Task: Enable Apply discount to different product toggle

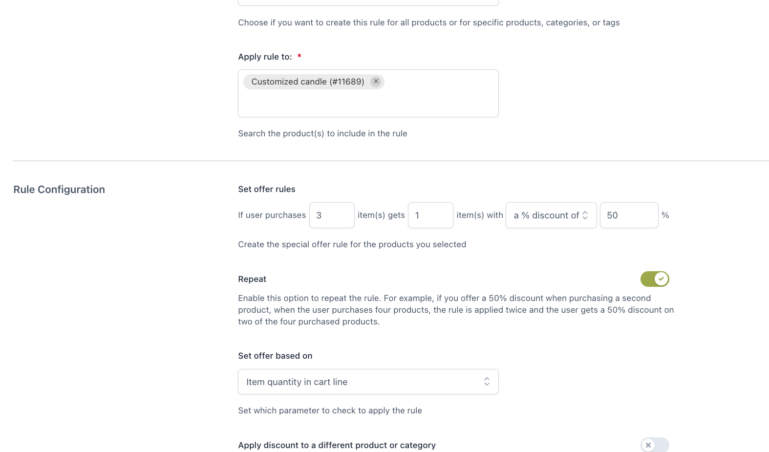Action: coord(655,445)
